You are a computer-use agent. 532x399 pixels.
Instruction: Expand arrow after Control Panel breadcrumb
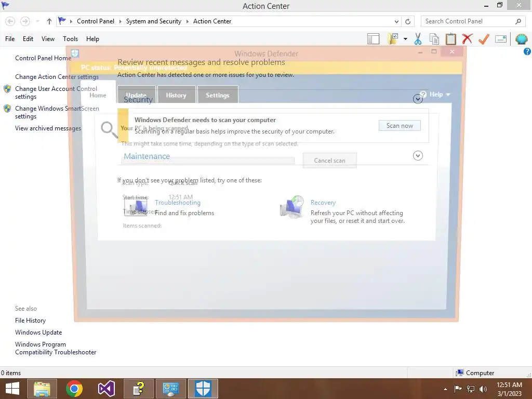(x=120, y=21)
